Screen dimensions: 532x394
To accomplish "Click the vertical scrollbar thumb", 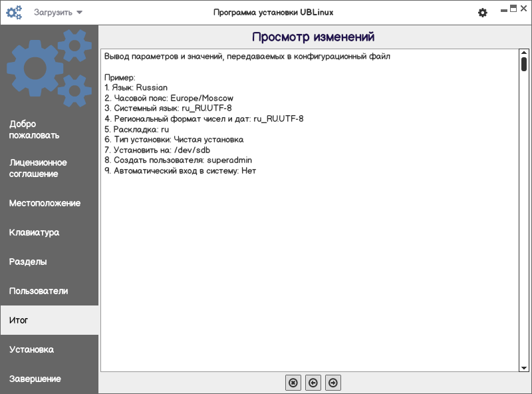I will tap(524, 64).
